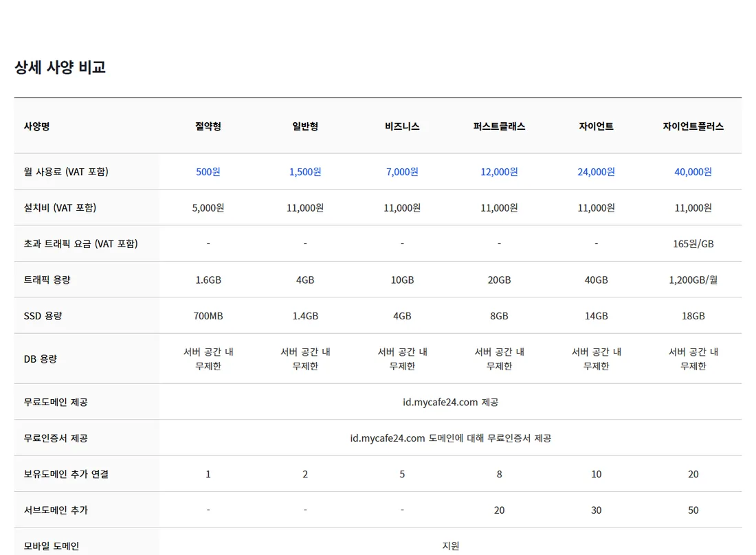The width and height of the screenshot is (756, 555).
Task: Select the 40,000원 monthly price link
Action: click(x=693, y=172)
